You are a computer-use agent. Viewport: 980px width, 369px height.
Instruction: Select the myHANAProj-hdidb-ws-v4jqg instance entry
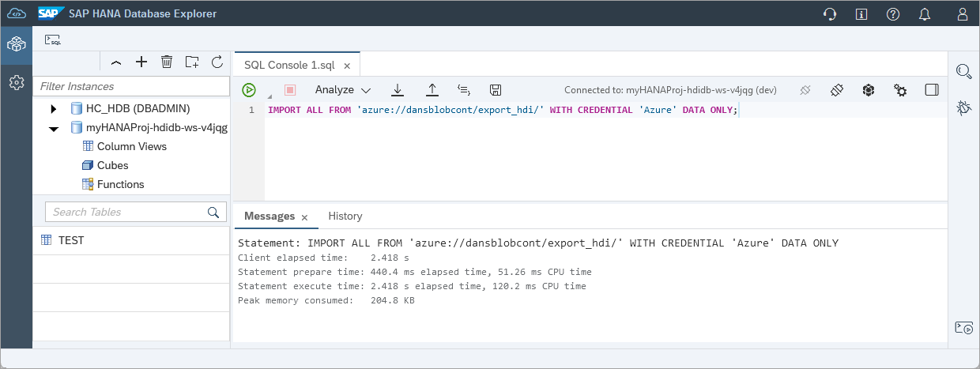click(156, 127)
